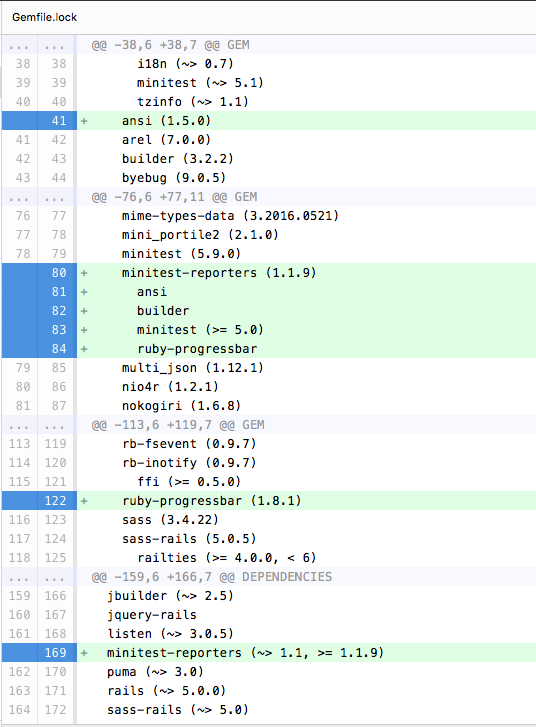Select added line number 80

point(58,273)
